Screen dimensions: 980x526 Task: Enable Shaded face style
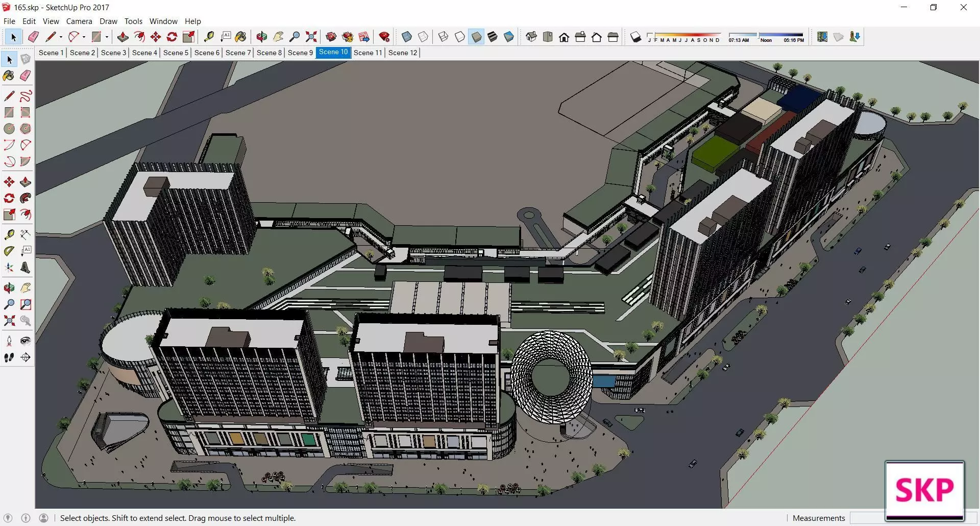click(x=476, y=37)
